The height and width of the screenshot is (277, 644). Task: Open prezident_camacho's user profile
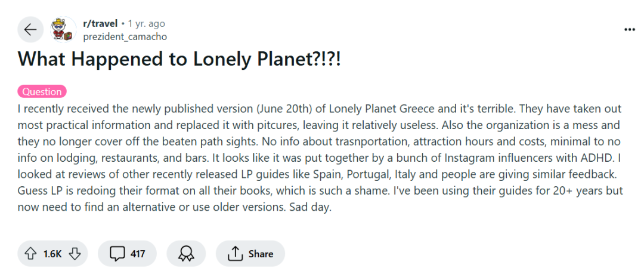click(125, 36)
